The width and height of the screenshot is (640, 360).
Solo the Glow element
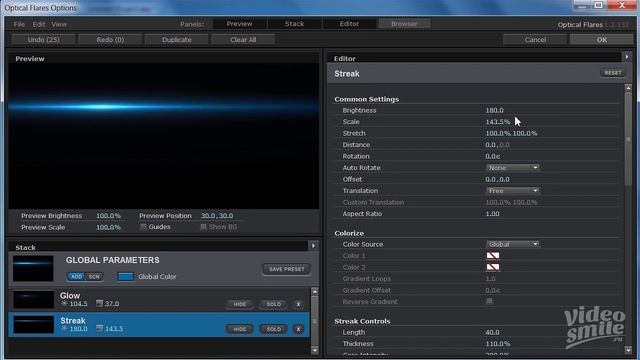click(273, 304)
